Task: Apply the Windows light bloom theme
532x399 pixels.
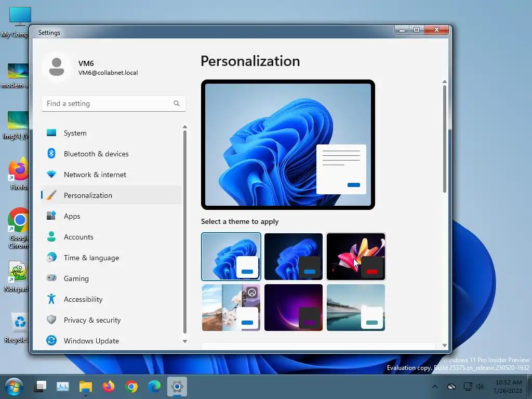Action: click(231, 257)
